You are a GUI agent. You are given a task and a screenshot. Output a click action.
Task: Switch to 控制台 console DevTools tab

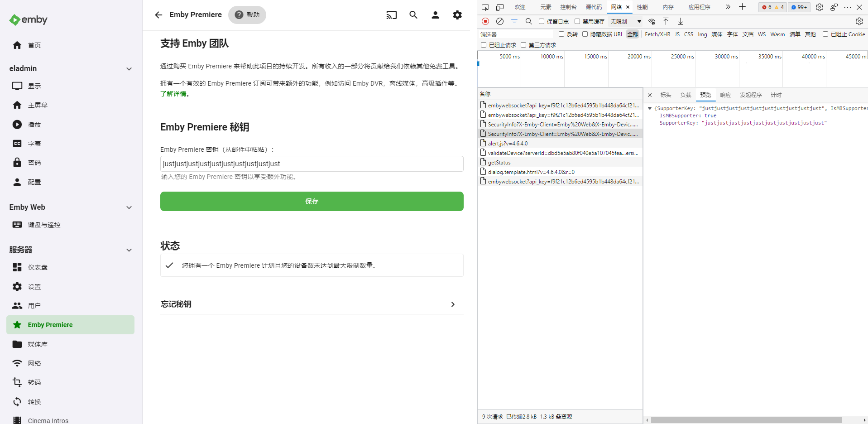[x=568, y=7]
